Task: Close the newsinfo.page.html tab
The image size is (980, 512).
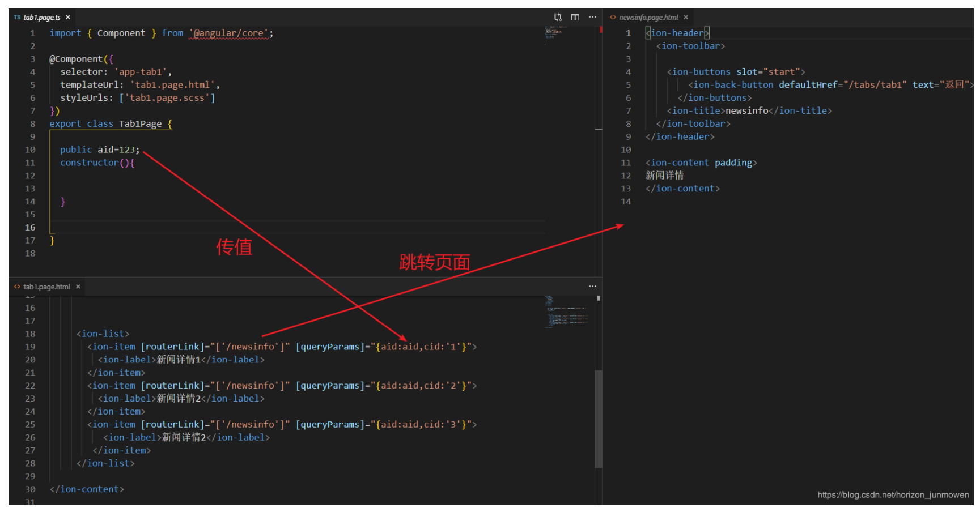Action: coord(686,18)
